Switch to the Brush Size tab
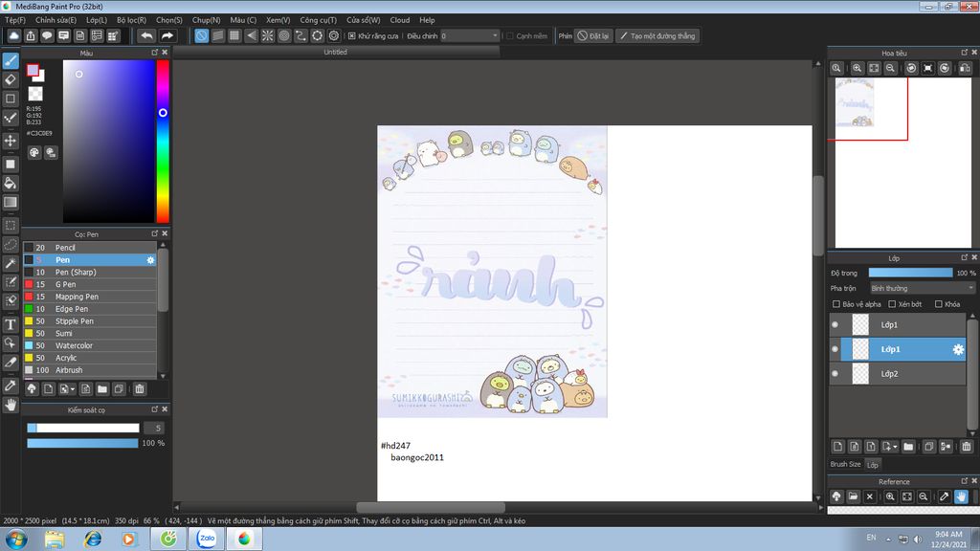The image size is (980, 551). point(846,464)
